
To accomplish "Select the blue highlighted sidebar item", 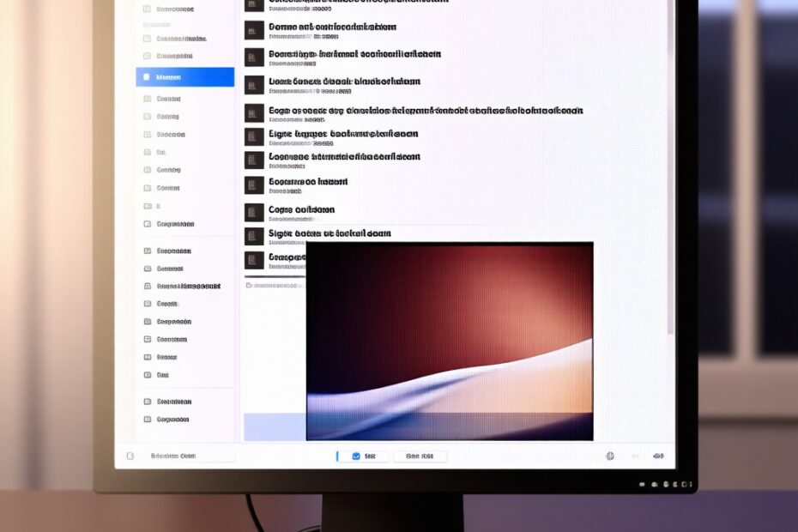I will pyautogui.click(x=184, y=77).
